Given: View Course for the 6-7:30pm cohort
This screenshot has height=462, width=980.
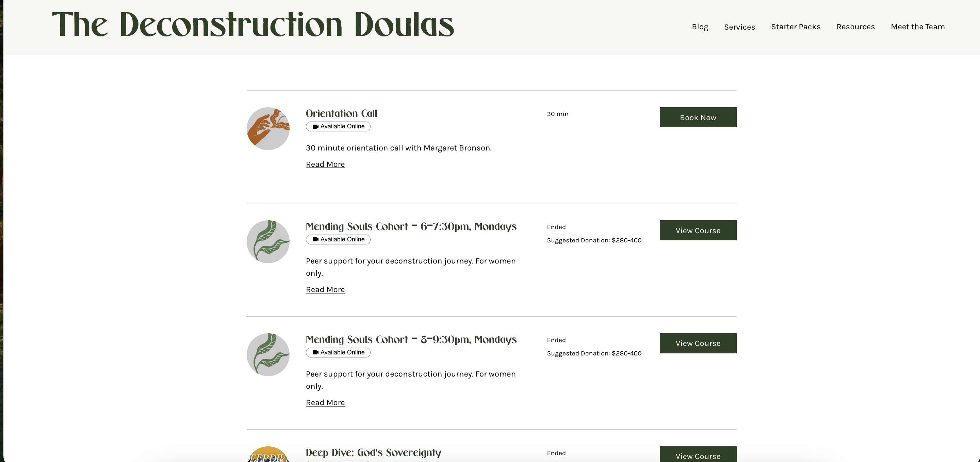Looking at the screenshot, I should point(698,230).
